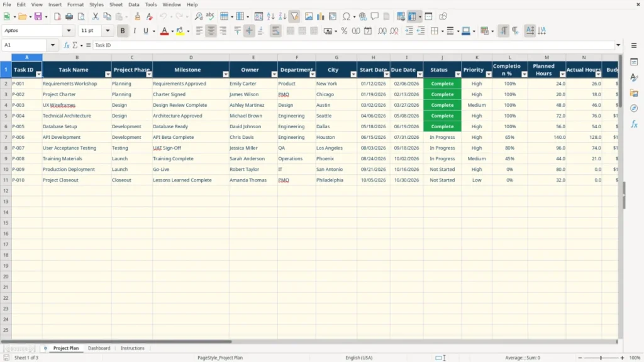This screenshot has height=362, width=644.
Task: Click cell API Development
Action: point(76,137)
